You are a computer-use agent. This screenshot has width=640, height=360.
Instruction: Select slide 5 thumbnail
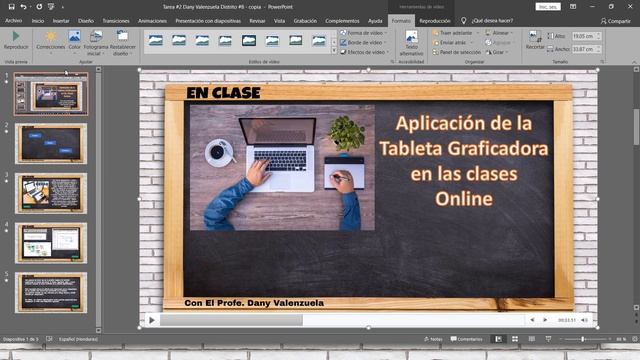click(51, 293)
